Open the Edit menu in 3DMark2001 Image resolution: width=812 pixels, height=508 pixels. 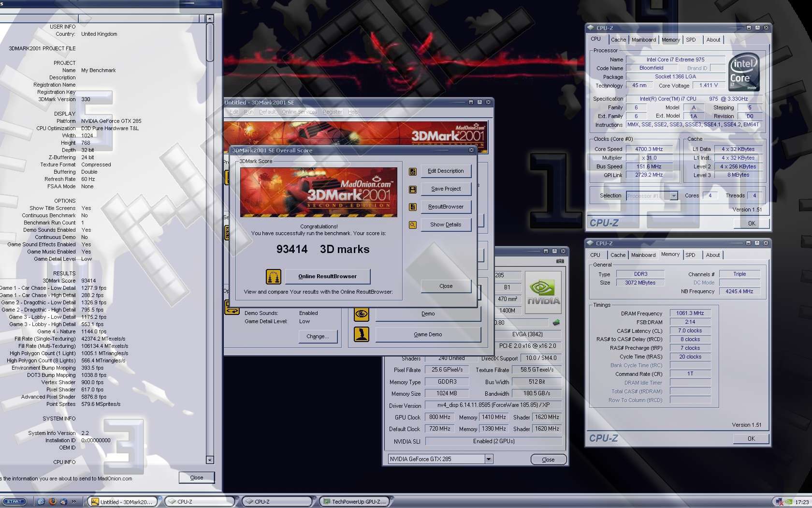tap(234, 112)
